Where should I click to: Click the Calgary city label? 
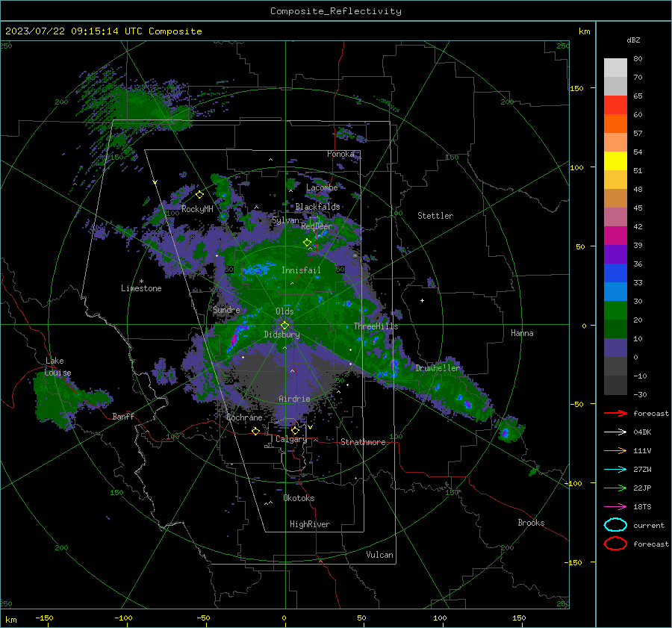291,439
